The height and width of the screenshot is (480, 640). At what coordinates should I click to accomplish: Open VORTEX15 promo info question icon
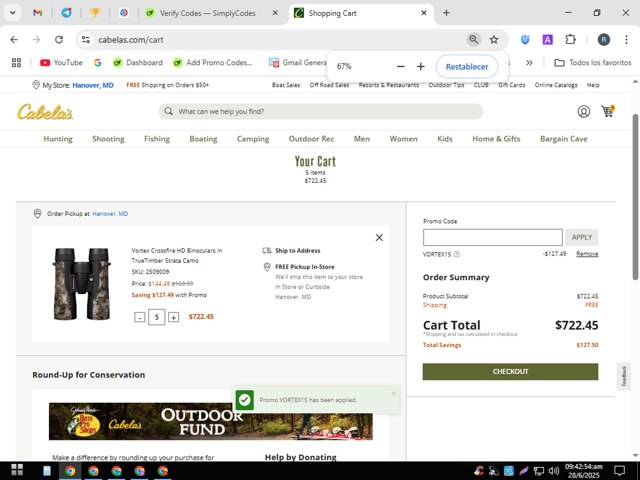click(457, 254)
